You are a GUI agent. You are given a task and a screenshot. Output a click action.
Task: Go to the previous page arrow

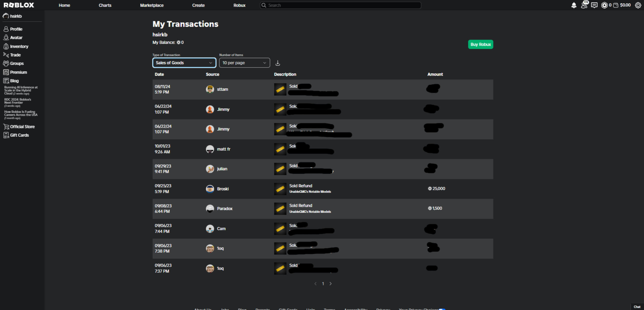point(315,284)
